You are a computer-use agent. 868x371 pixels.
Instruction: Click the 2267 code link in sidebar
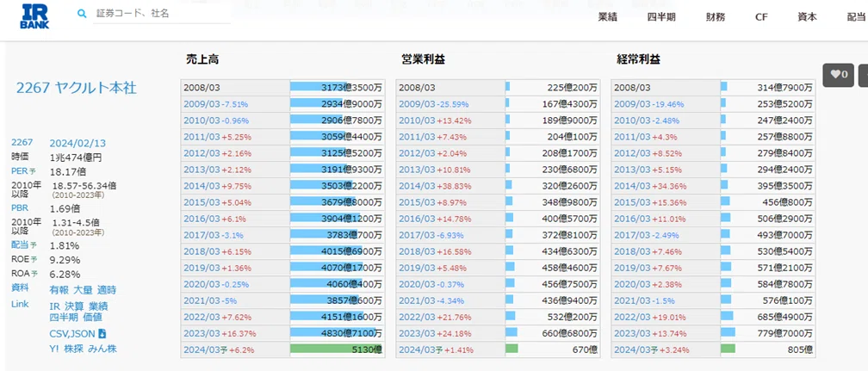(x=22, y=143)
